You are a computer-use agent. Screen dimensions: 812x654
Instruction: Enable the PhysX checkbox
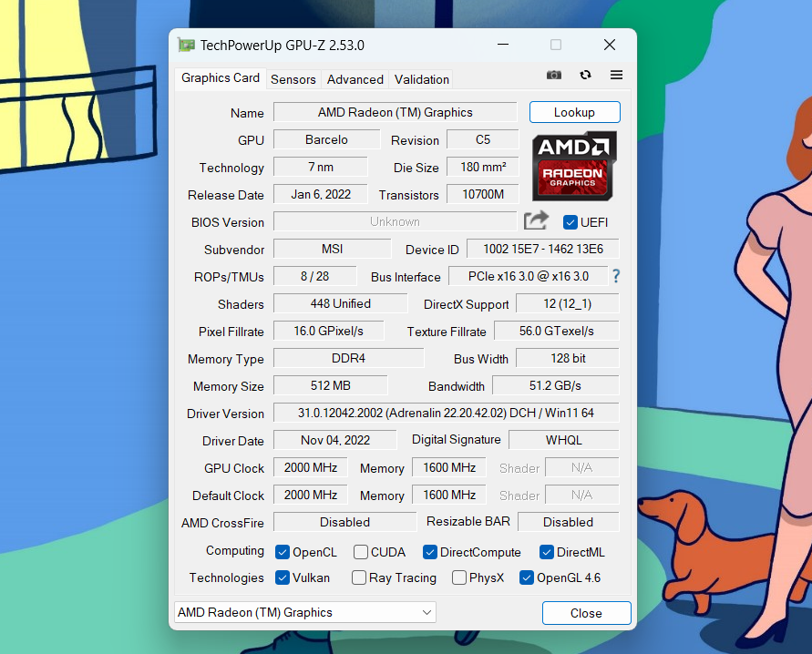click(x=458, y=577)
